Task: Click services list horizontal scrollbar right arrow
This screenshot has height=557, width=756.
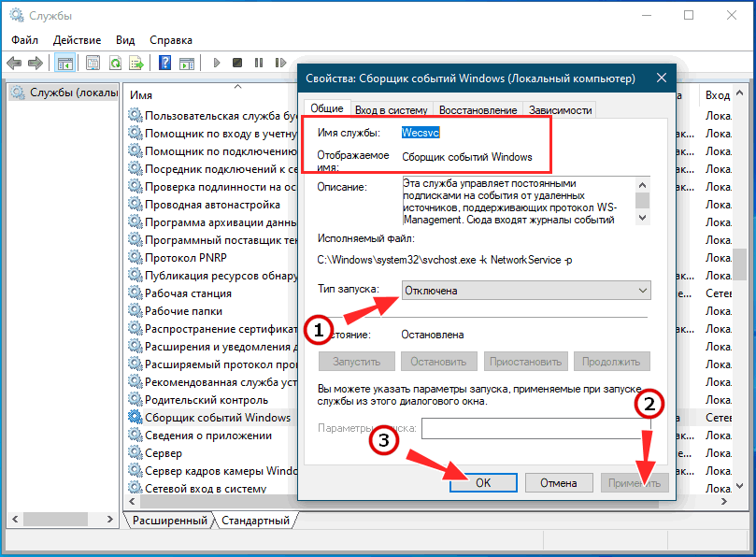Action: (x=723, y=502)
